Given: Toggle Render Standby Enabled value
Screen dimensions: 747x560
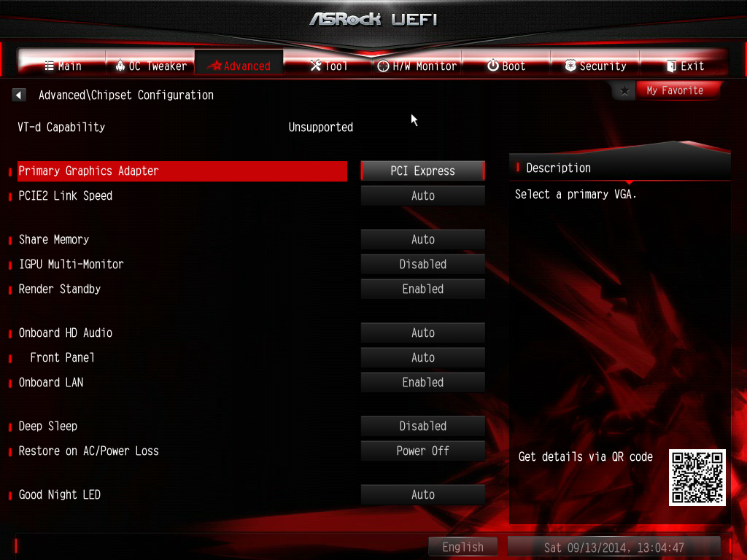Looking at the screenshot, I should click(422, 289).
